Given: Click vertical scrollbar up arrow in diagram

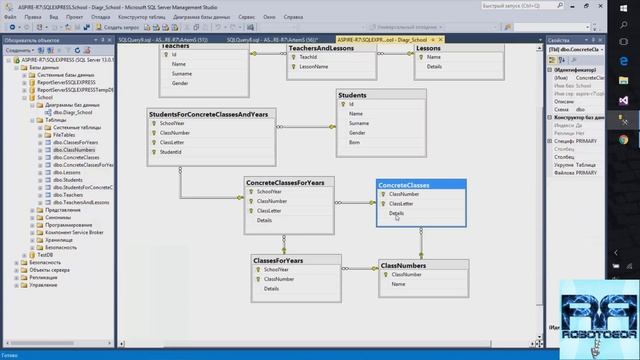Looking at the screenshot, I should [x=539, y=48].
